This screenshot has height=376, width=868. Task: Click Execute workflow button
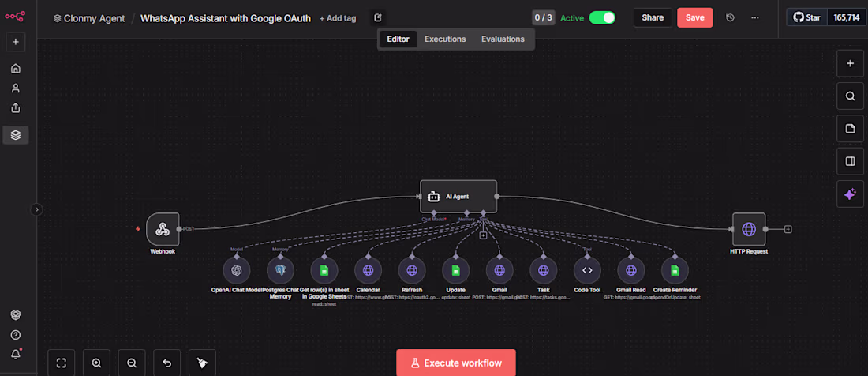pyautogui.click(x=456, y=363)
